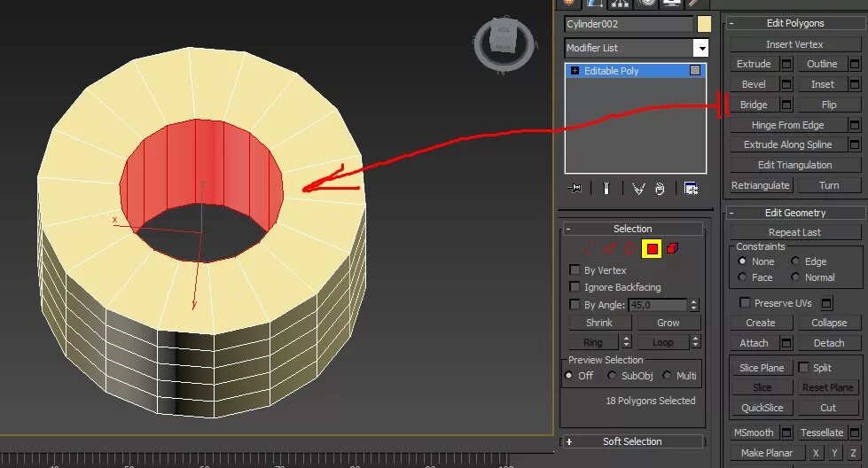Open the Inset settings box icon
The width and height of the screenshot is (868, 468).
pos(854,84)
